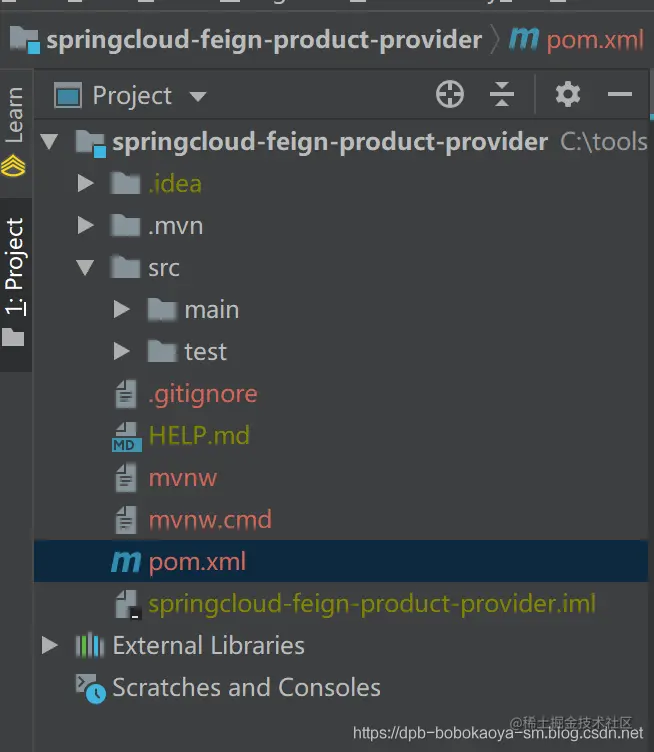The width and height of the screenshot is (654, 752).
Task: Open the Learn side tab
Action: click(x=14, y=115)
